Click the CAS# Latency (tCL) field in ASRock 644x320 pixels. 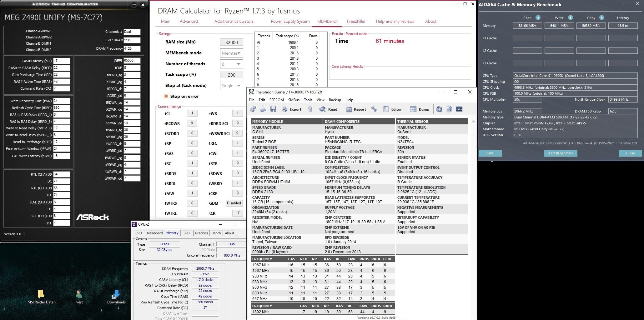click(x=62, y=61)
